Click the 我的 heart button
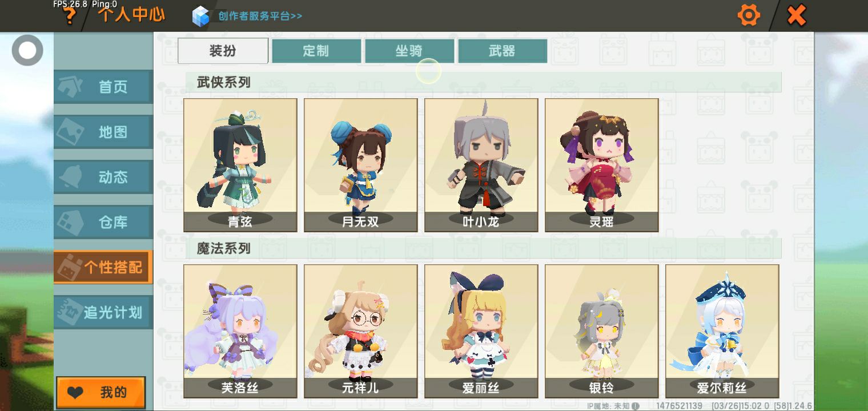 101,392
